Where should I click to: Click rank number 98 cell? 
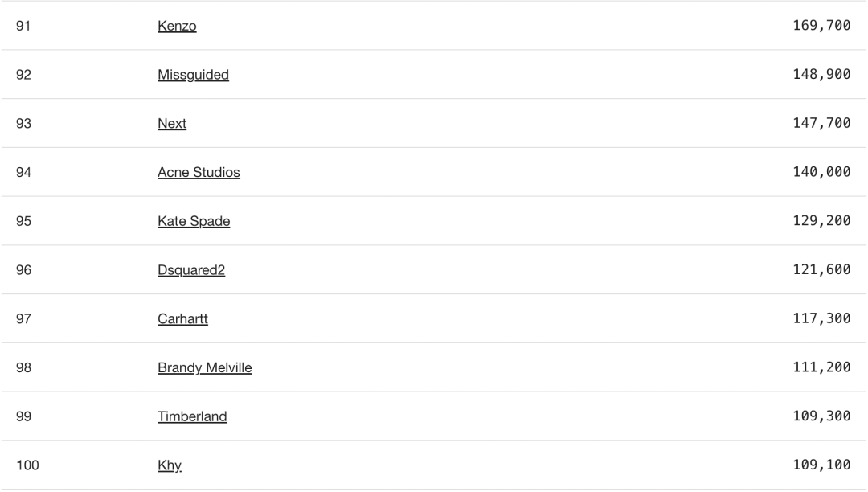click(24, 367)
